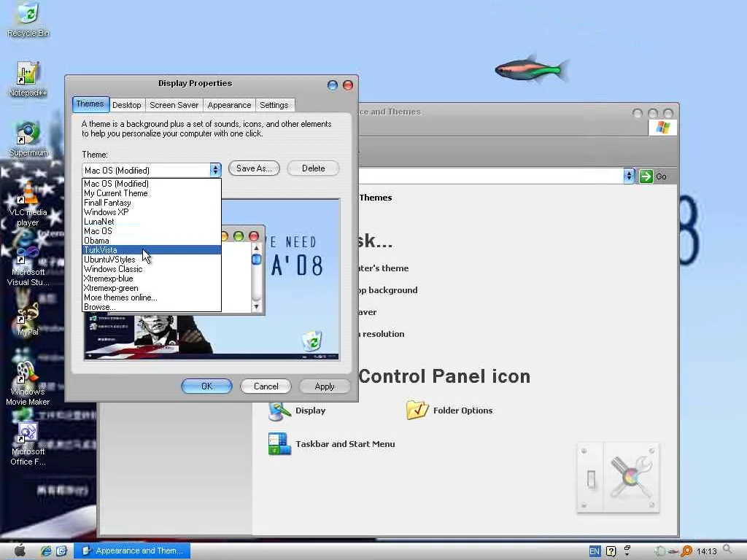Click the Folder Options link text
The height and width of the screenshot is (560, 747).
(x=462, y=411)
